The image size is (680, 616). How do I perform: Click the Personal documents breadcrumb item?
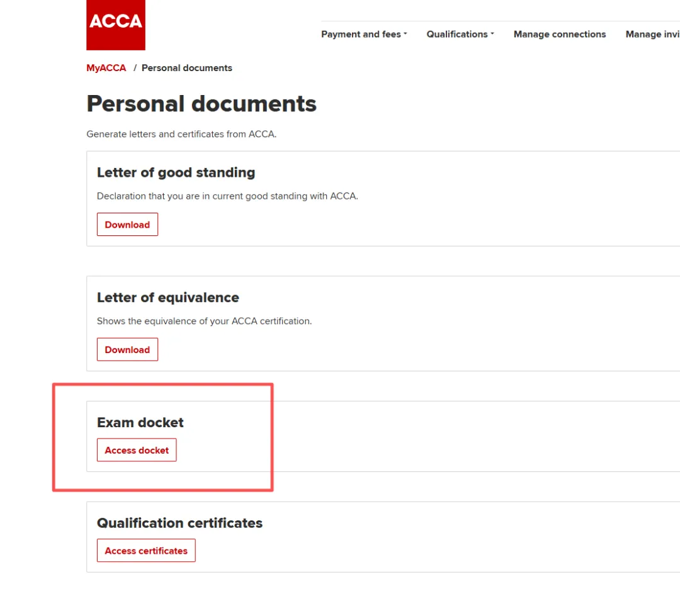coord(187,68)
